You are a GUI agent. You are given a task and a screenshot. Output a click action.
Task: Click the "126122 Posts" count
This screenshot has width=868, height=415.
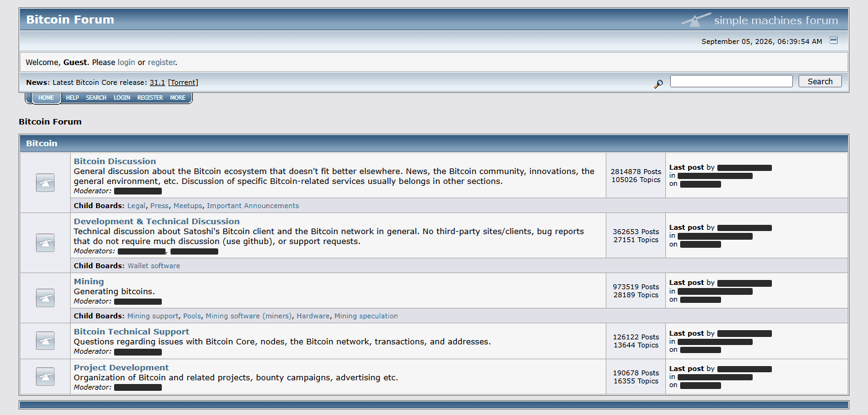click(636, 337)
